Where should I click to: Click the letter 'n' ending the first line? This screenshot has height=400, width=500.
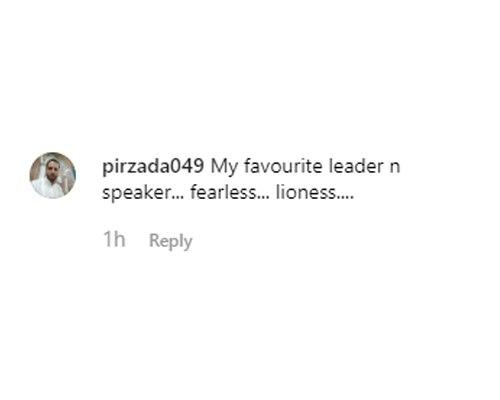(x=395, y=168)
